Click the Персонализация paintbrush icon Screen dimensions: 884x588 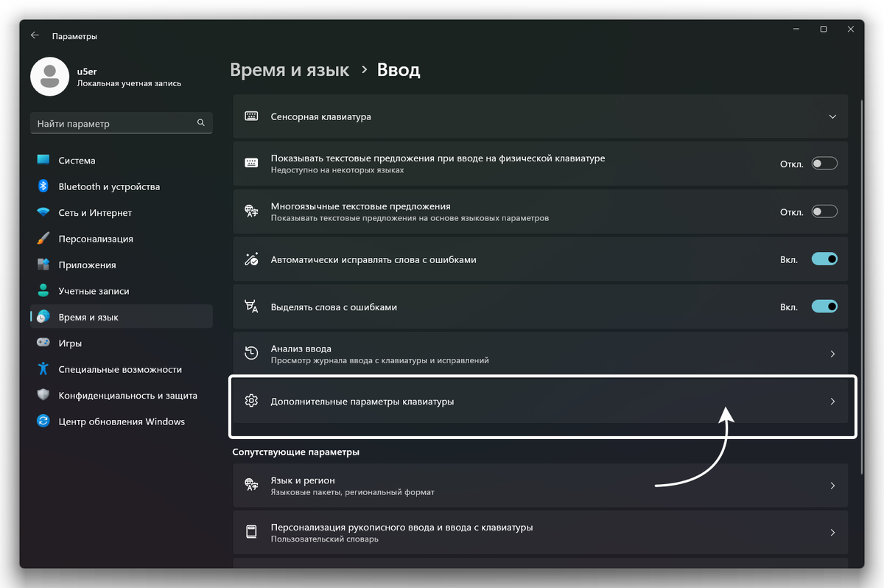(43, 239)
